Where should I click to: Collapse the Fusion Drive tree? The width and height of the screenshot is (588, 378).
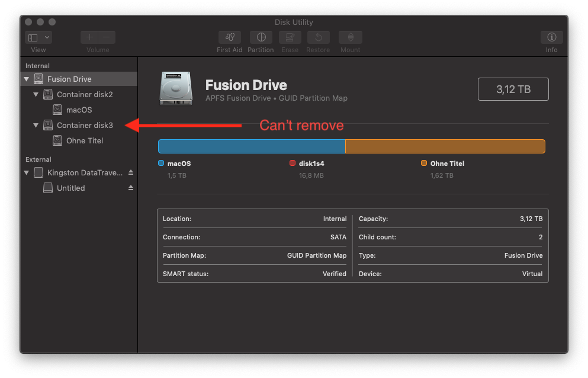pos(26,79)
